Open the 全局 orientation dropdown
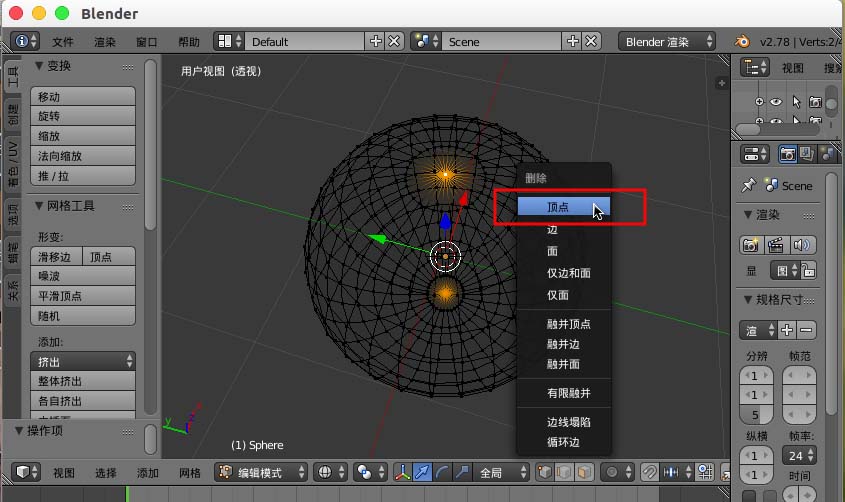Image resolution: width=845 pixels, height=502 pixels. [502, 472]
